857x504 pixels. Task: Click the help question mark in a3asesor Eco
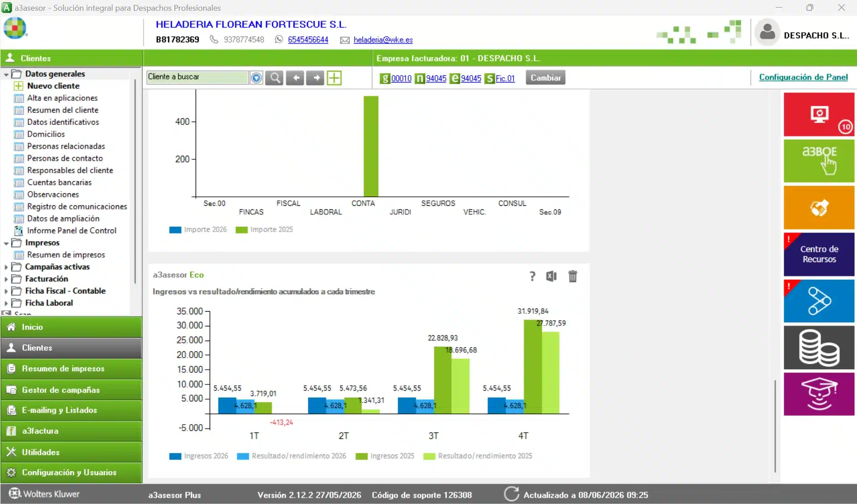click(532, 276)
